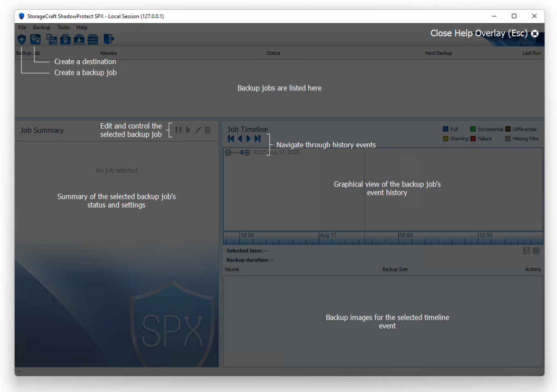Click the Aug 17 mark on the timeline ruler
Image resolution: width=557 pixels, height=392 pixels.
[x=328, y=236]
